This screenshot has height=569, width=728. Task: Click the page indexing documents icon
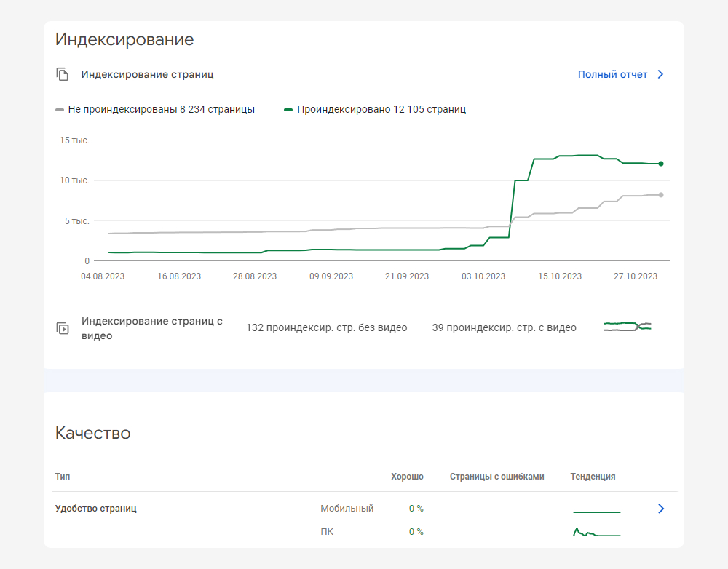coord(63,74)
